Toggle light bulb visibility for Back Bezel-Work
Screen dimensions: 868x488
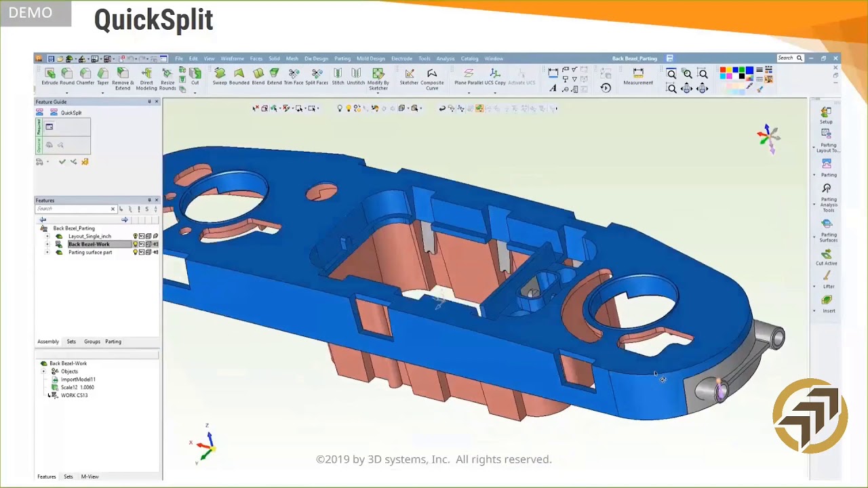coord(136,244)
